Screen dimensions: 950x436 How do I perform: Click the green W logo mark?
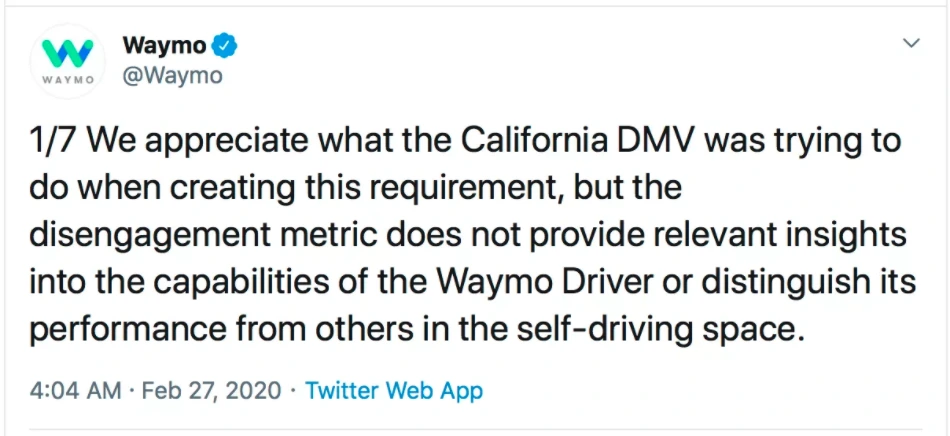69,51
